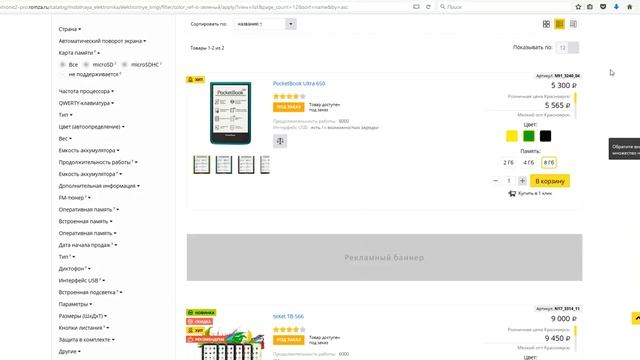Click Купить в 1 клик under PocketBook
The width and height of the screenshot is (640, 360).
(x=530, y=193)
